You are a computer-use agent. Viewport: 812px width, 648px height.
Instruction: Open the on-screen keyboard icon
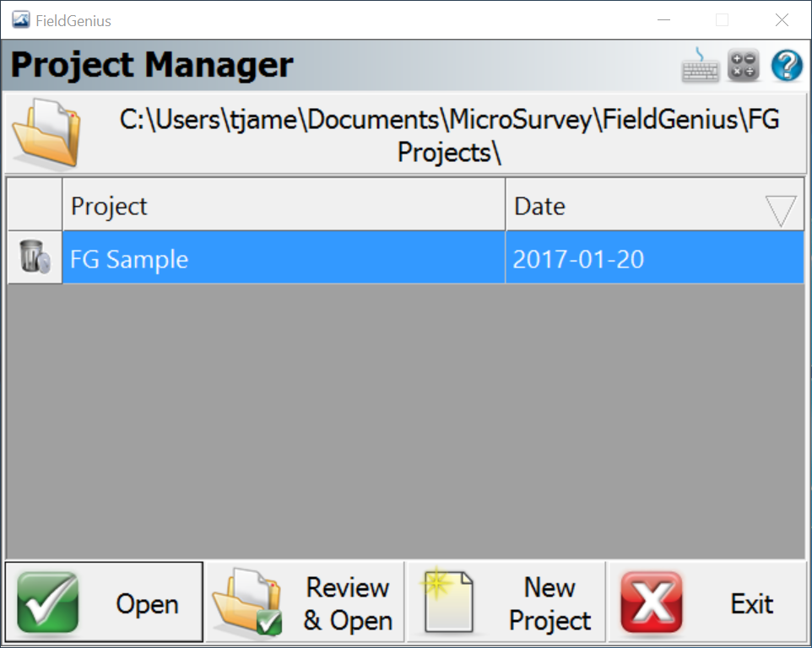[x=701, y=65]
